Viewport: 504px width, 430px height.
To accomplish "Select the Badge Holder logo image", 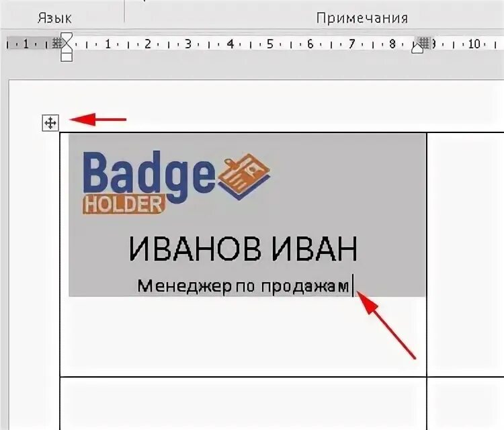I will pos(176,183).
